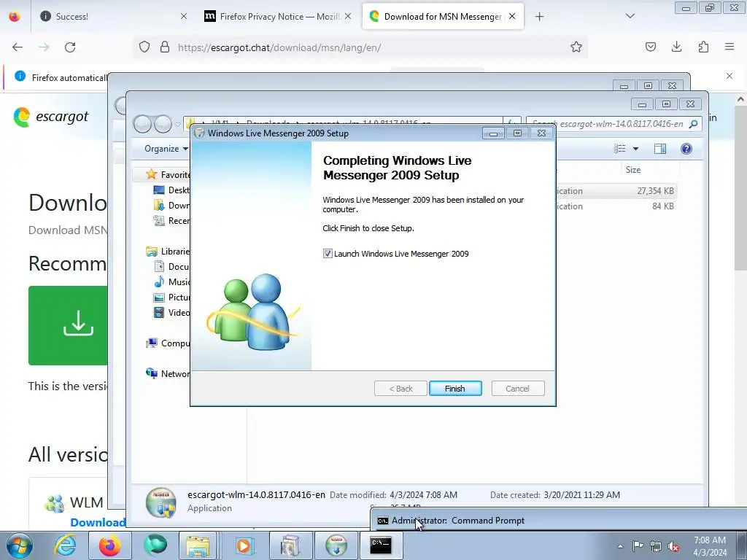Open the Firefox application menu
The height and width of the screenshot is (560, 747).
729,47
